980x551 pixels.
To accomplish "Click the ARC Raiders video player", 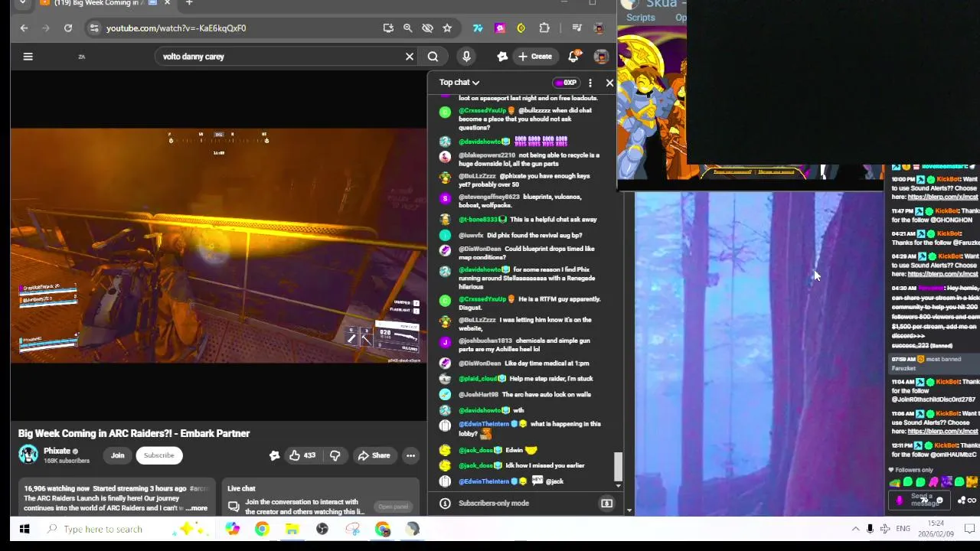I will click(218, 245).
